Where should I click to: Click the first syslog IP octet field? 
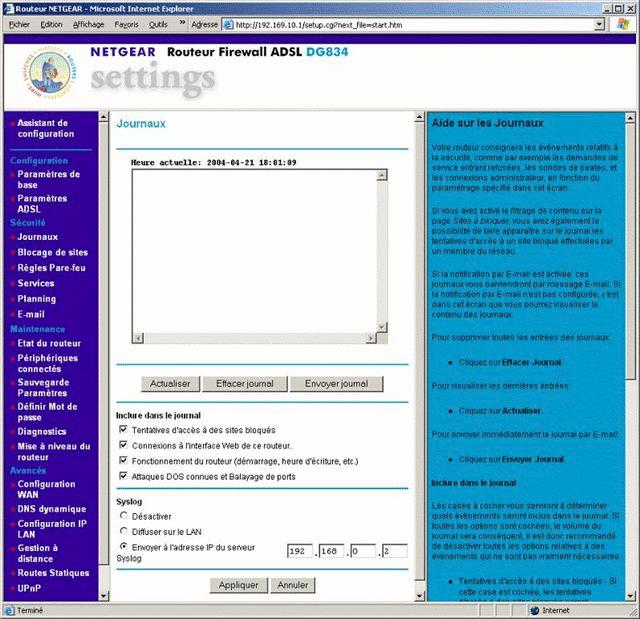coord(300,551)
